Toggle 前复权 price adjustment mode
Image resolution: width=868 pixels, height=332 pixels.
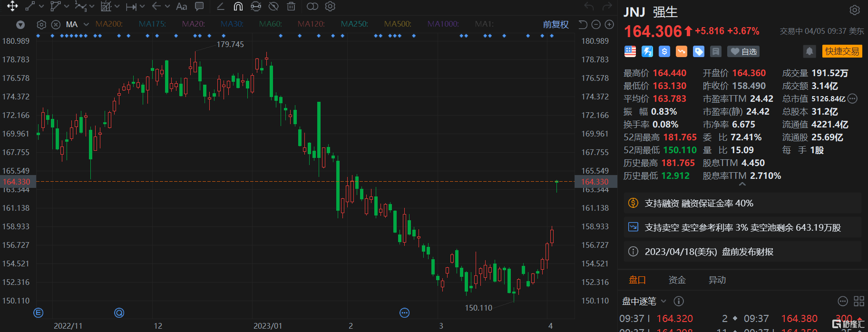pos(556,24)
